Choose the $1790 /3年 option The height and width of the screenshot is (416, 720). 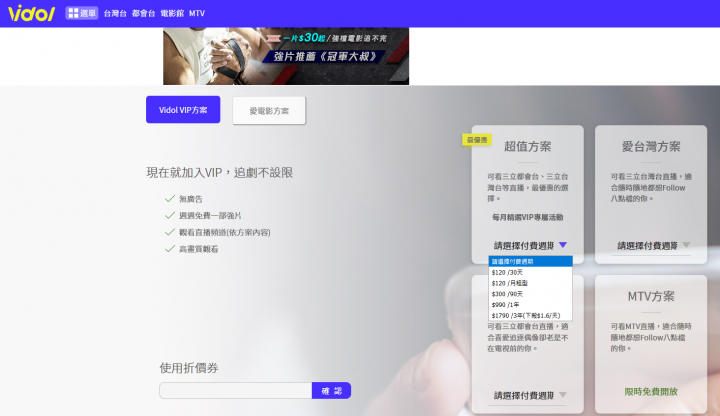point(530,315)
